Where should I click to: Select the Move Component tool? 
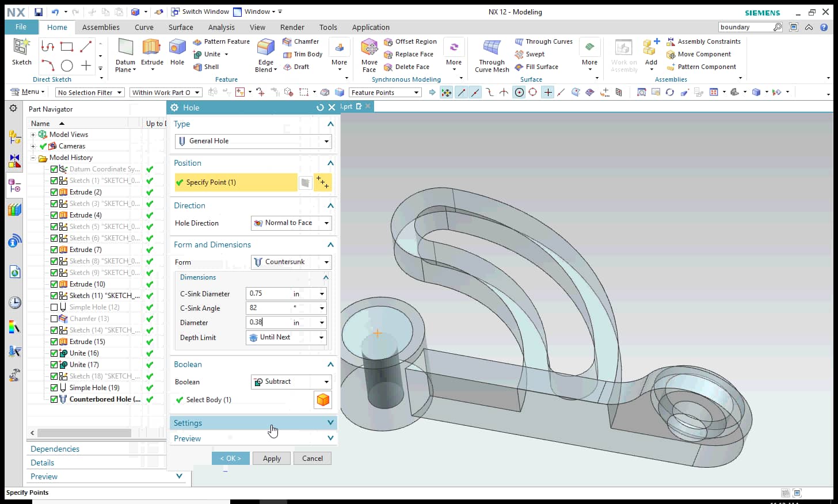(x=699, y=54)
